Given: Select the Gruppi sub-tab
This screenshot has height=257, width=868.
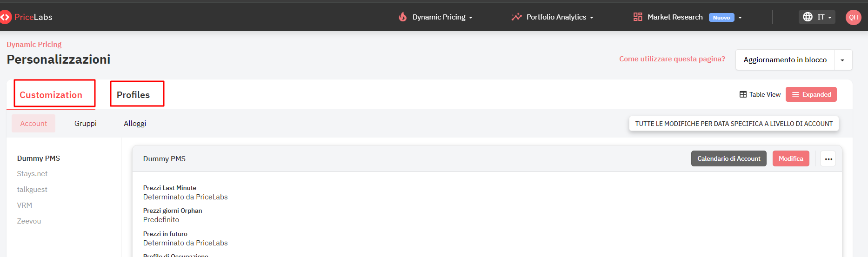Looking at the screenshot, I should (86, 124).
